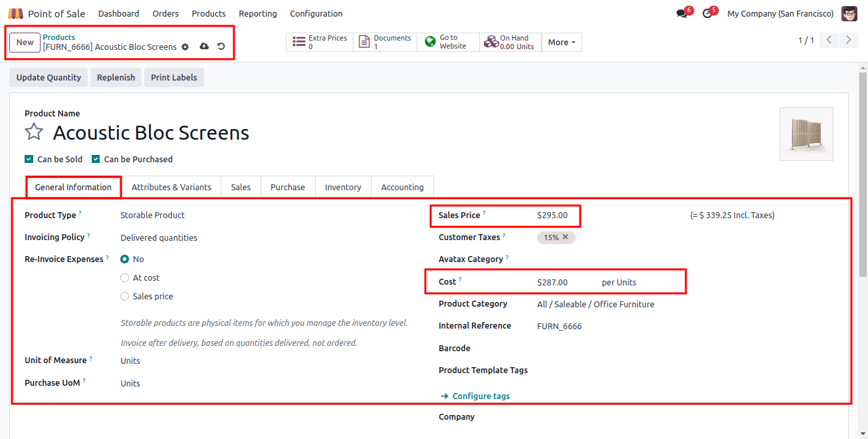Click the Update Quantity button
The width and height of the screenshot is (868, 439).
[x=49, y=77]
